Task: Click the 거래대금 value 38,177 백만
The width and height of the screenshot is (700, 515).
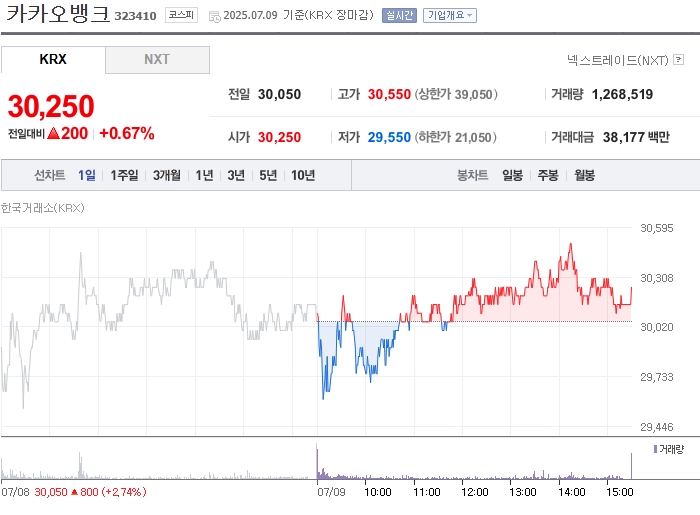Action: 636,137
